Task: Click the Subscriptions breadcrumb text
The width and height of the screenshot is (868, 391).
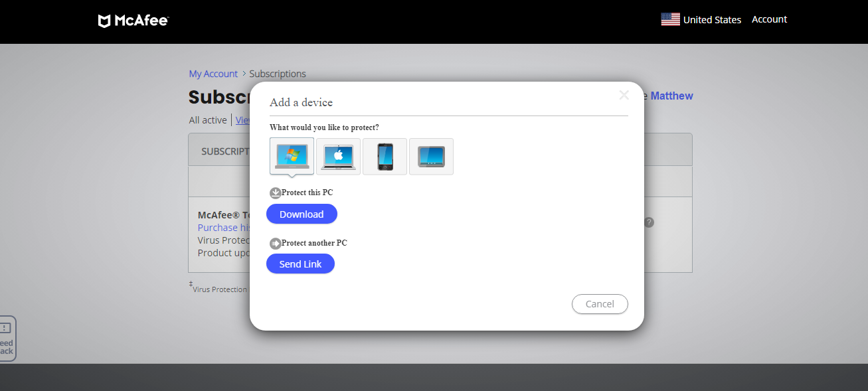Action: 278,74
